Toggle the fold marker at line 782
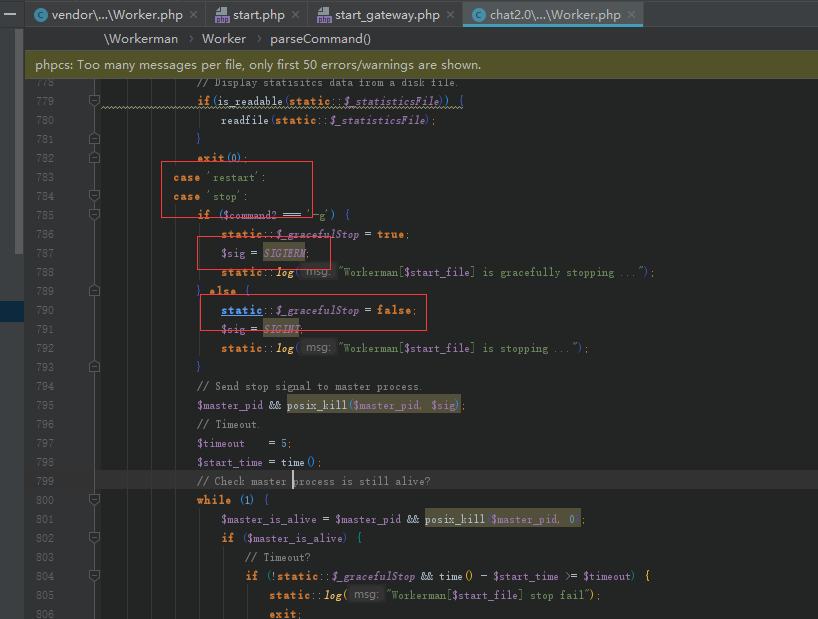Image resolution: width=818 pixels, height=619 pixels. pyautogui.click(x=94, y=157)
